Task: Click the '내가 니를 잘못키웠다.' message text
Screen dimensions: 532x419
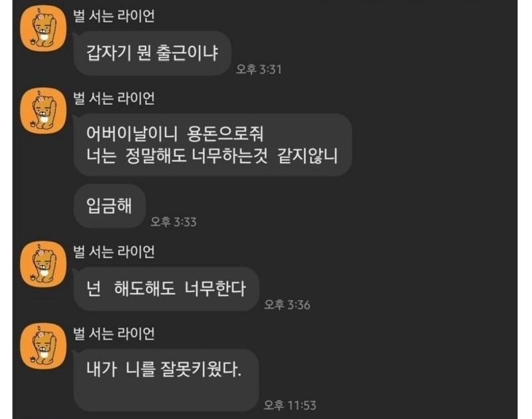Action: [164, 369]
